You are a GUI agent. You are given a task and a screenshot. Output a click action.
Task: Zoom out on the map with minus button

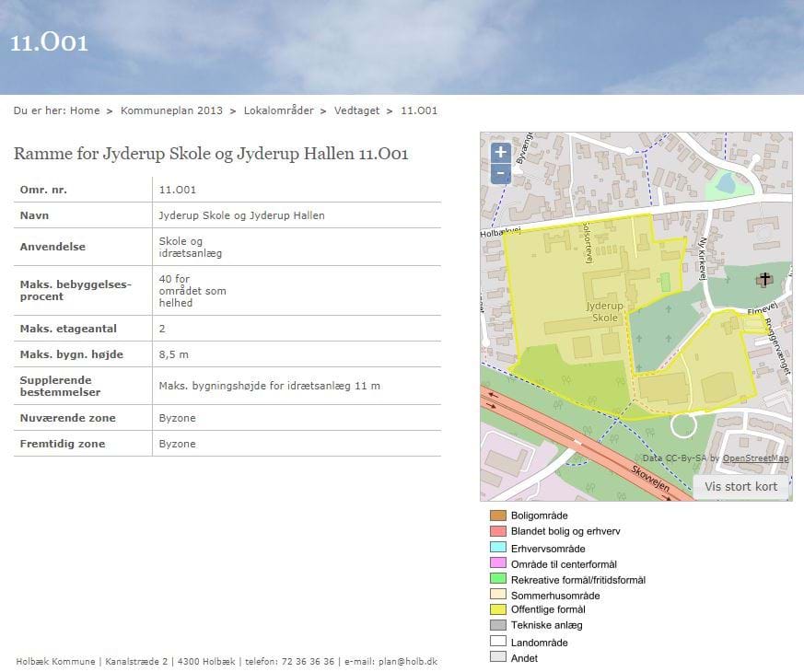tap(500, 173)
